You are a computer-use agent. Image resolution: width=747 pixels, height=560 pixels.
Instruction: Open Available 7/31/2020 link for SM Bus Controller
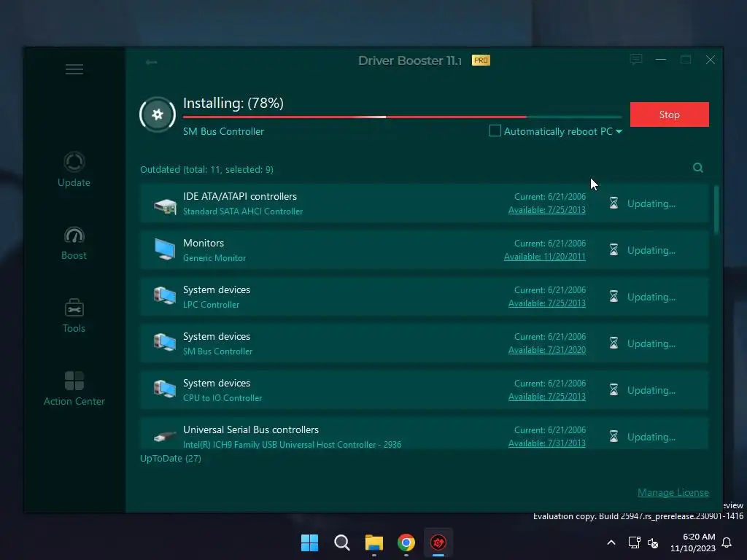pyautogui.click(x=547, y=350)
